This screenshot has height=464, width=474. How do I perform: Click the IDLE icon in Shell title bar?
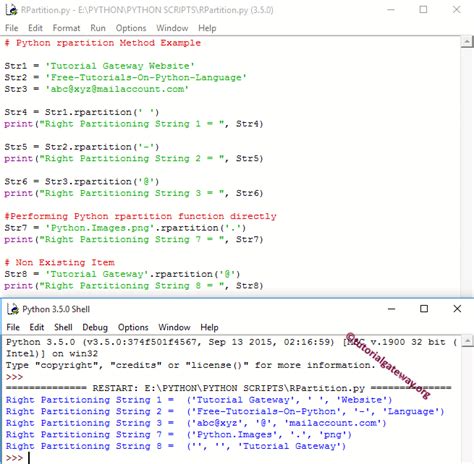click(13, 309)
